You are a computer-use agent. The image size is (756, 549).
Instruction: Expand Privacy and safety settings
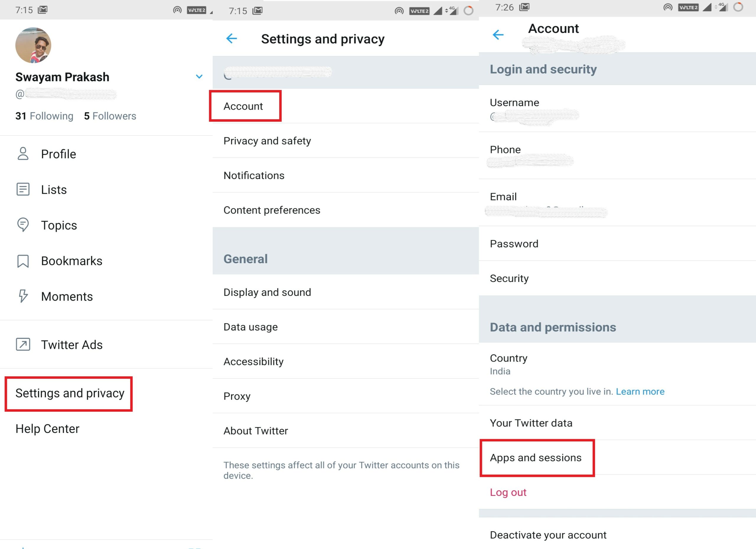click(x=266, y=140)
